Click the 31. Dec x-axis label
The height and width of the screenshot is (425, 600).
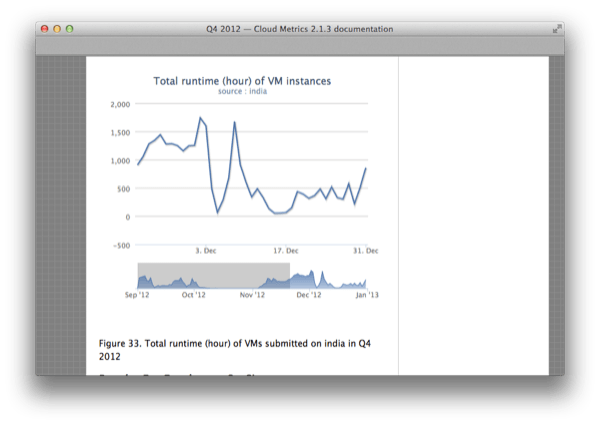click(365, 251)
